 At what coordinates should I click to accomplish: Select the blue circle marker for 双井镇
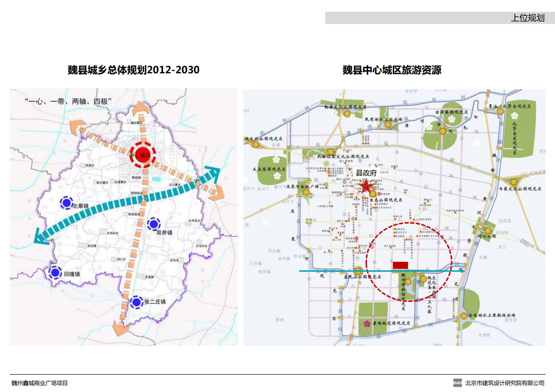click(153, 224)
